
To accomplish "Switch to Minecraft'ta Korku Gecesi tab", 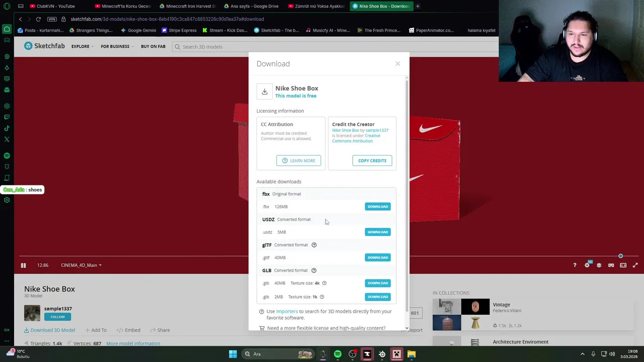I will pos(123,6).
